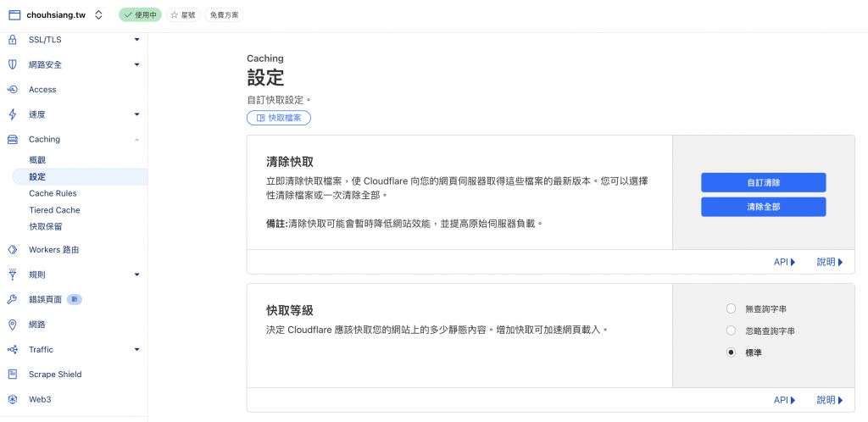This screenshot has height=422, width=868.
Task: Open 說明 link in 快取等級 card
Action: pyautogui.click(x=830, y=400)
